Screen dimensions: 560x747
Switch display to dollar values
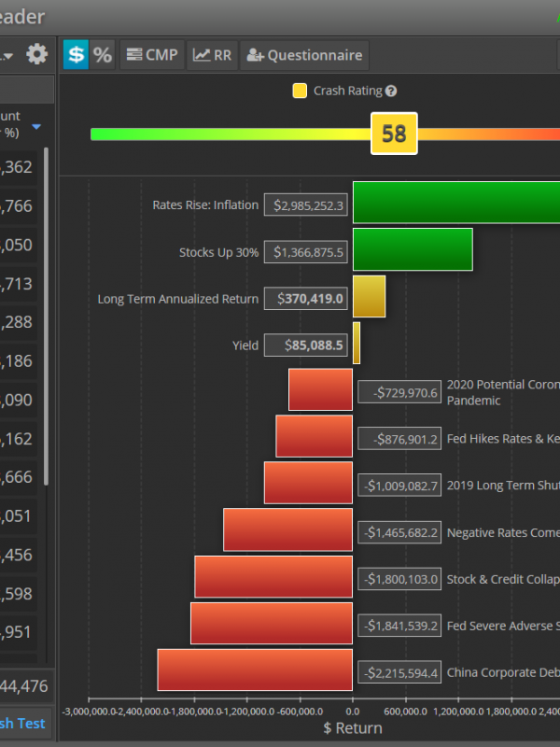point(76,55)
